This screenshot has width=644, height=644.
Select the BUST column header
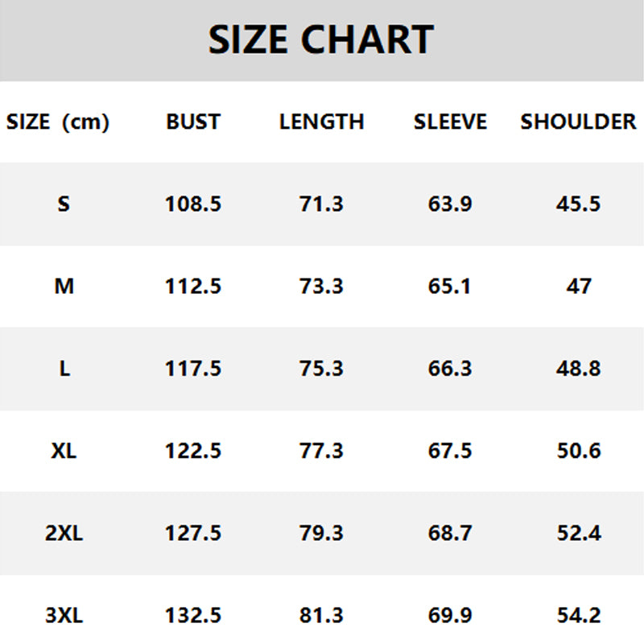[193, 122]
